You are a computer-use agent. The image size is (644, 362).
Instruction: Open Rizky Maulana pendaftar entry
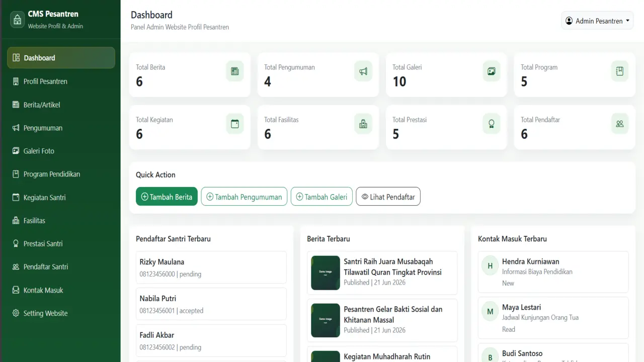tap(211, 267)
